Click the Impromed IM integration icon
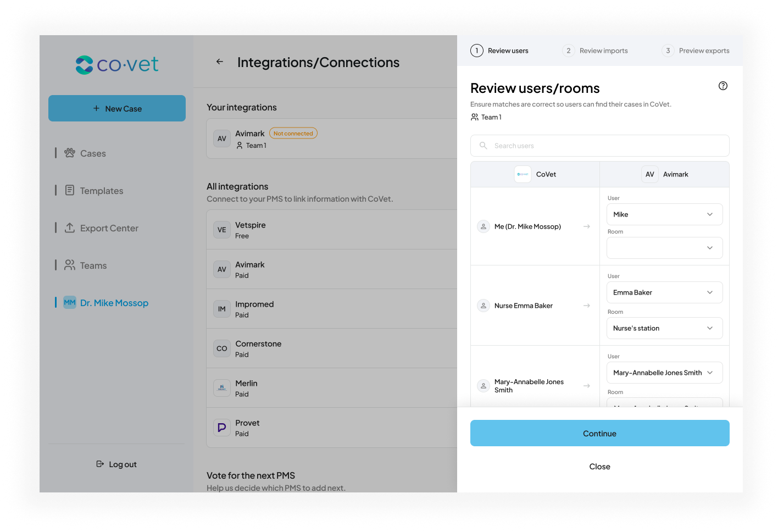The image size is (778, 532). click(222, 309)
